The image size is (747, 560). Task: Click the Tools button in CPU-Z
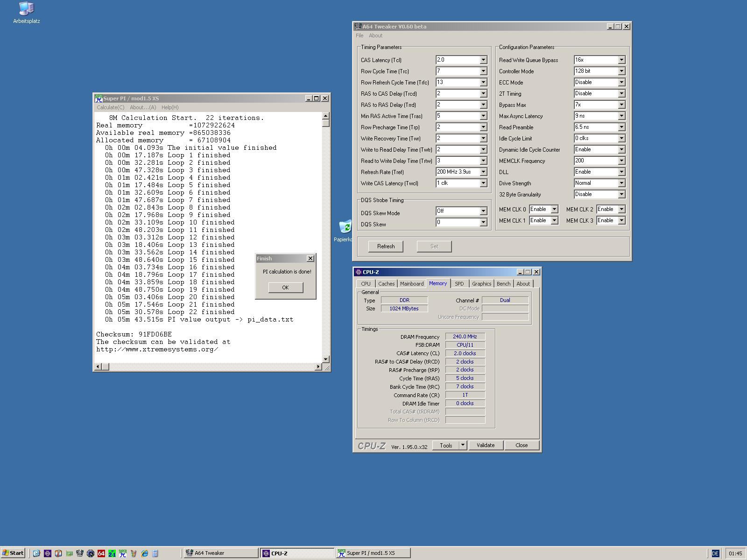446,445
